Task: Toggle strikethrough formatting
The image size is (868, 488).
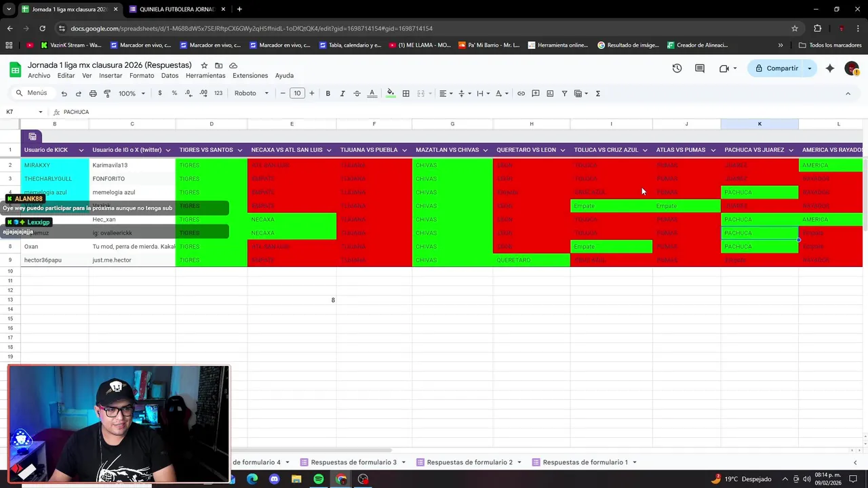Action: pos(357,94)
